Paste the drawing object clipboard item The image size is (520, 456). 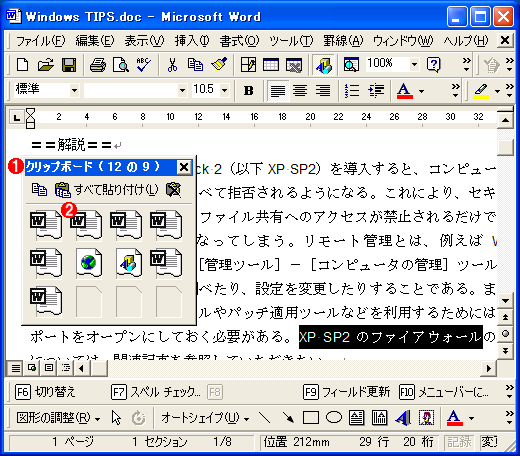pyautogui.click(x=128, y=263)
